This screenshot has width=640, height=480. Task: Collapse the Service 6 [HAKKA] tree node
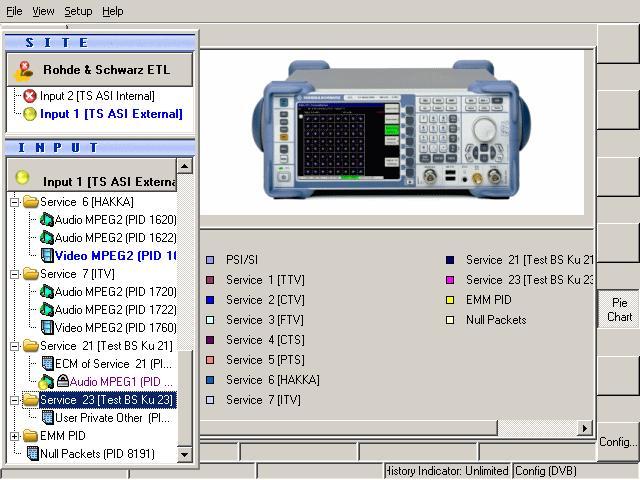coord(14,202)
